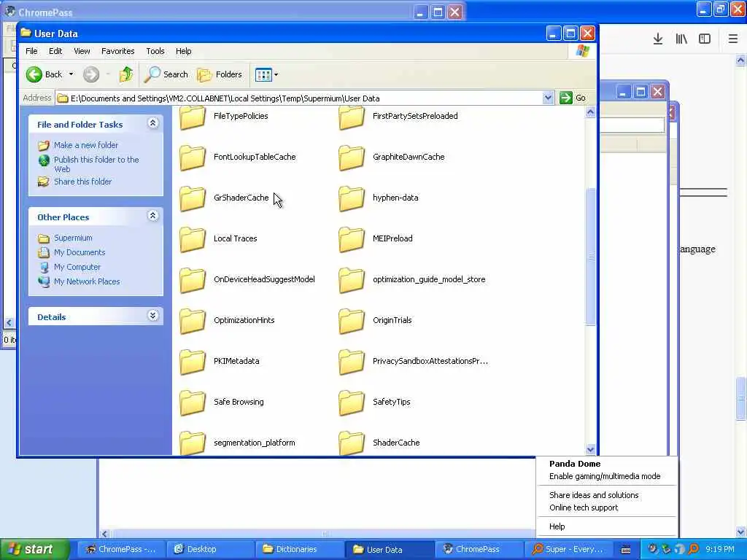The image size is (747, 560).
Task: Click the Windows start button
Action: pyautogui.click(x=34, y=550)
